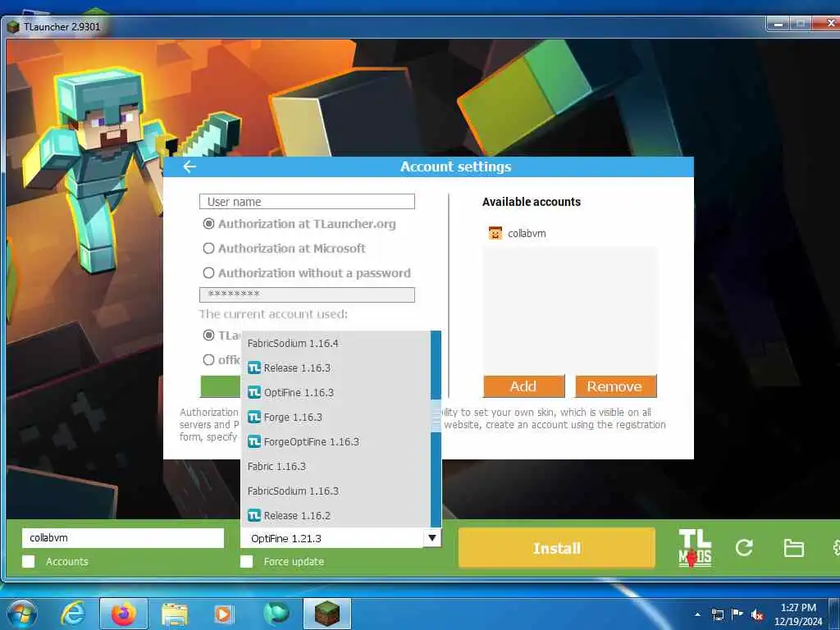The width and height of the screenshot is (840, 630).
Task: Click the network tray icon
Action: 717,614
